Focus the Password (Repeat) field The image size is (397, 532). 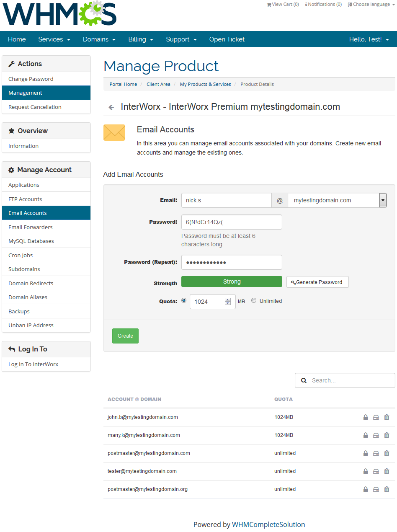click(x=232, y=262)
